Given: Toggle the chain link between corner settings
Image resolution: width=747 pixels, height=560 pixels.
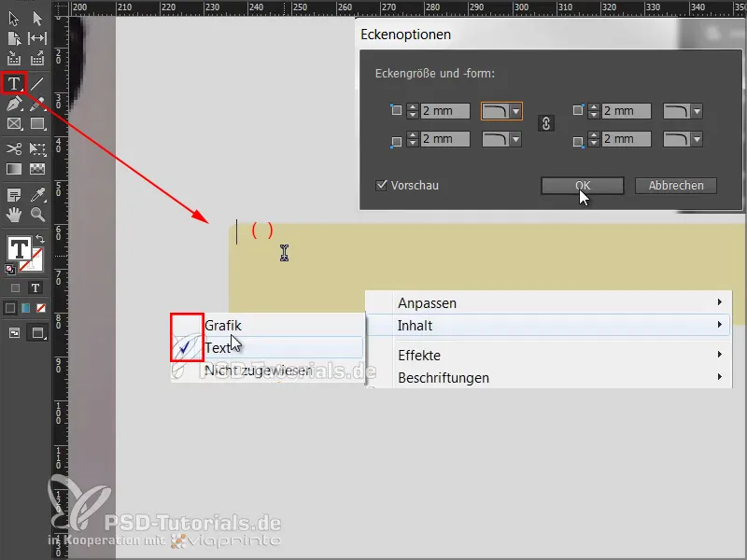Looking at the screenshot, I should pos(546,123).
